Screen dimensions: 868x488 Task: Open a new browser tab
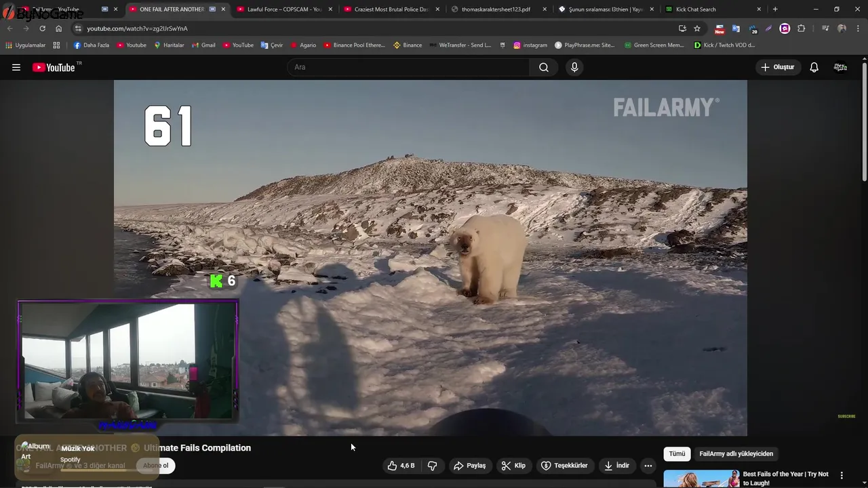tap(775, 9)
